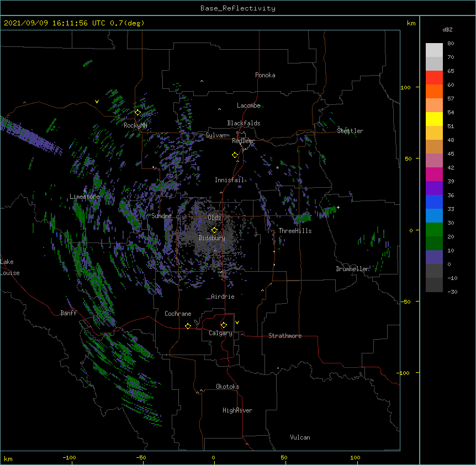Click the Strathmore city label
This screenshot has width=476, height=465.
click(x=285, y=336)
